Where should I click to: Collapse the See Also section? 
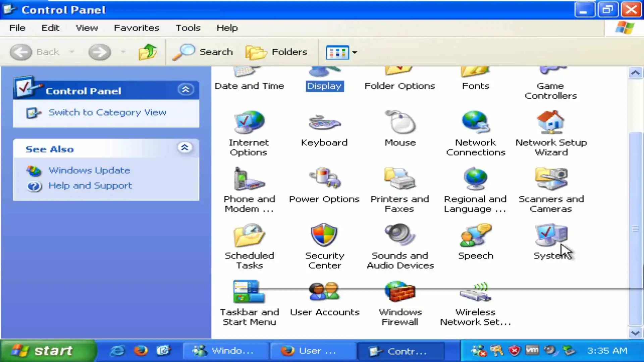click(184, 147)
